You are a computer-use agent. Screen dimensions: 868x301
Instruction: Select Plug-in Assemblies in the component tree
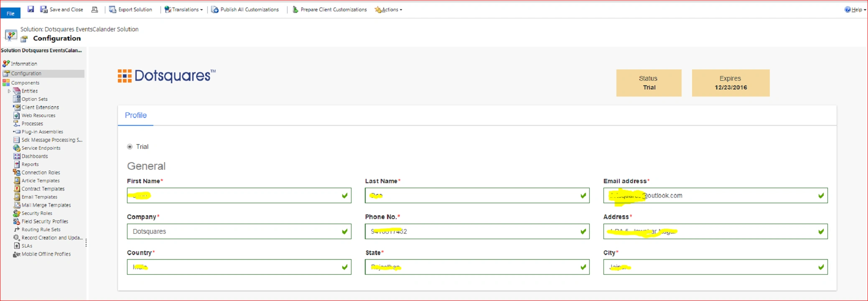coord(42,132)
